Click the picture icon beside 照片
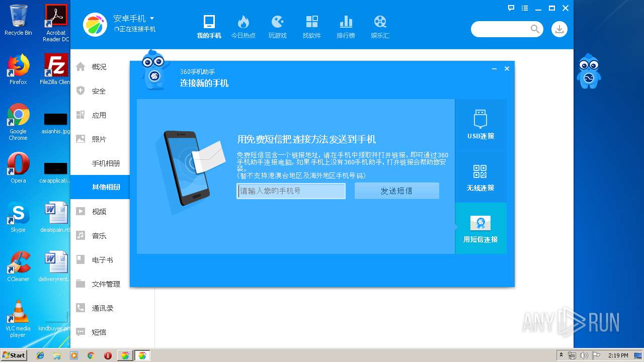Viewport: 644px width, 362px height. tap(80, 139)
